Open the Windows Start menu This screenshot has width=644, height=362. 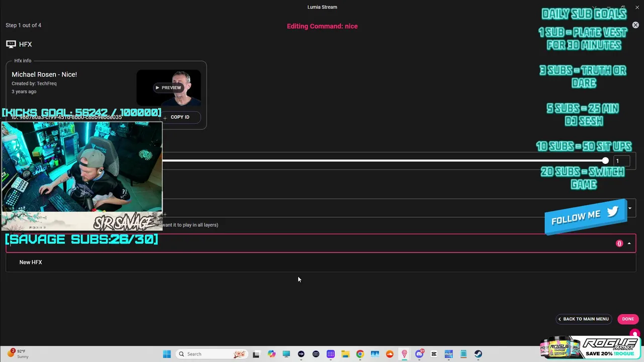coord(167,354)
